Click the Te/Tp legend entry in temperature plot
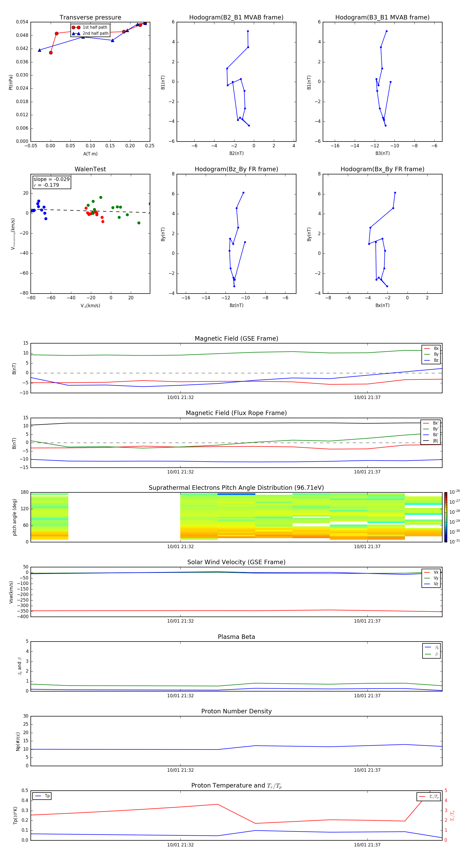The width and height of the screenshot is (473, 868). [429, 796]
